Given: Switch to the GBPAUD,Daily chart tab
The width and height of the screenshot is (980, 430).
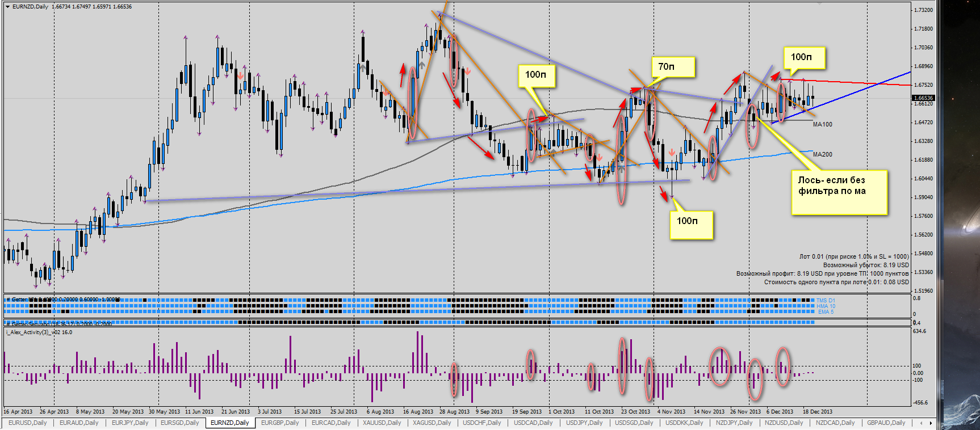Looking at the screenshot, I should pyautogui.click(x=886, y=423).
